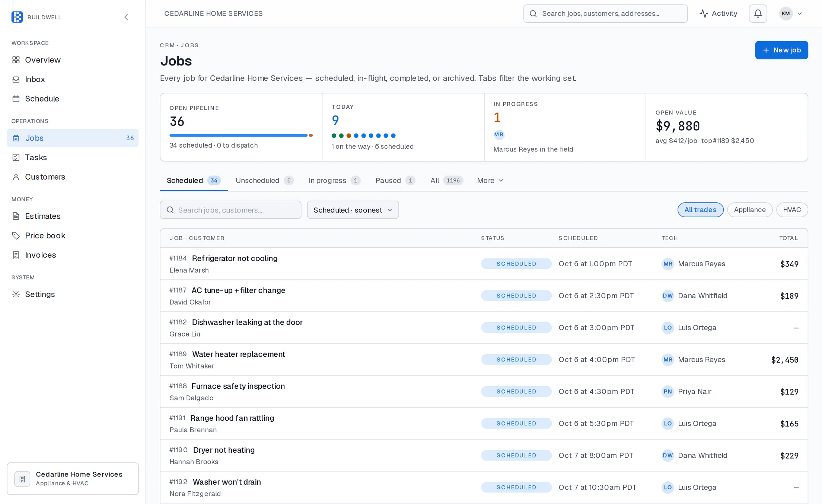Click the New job button

coord(781,50)
